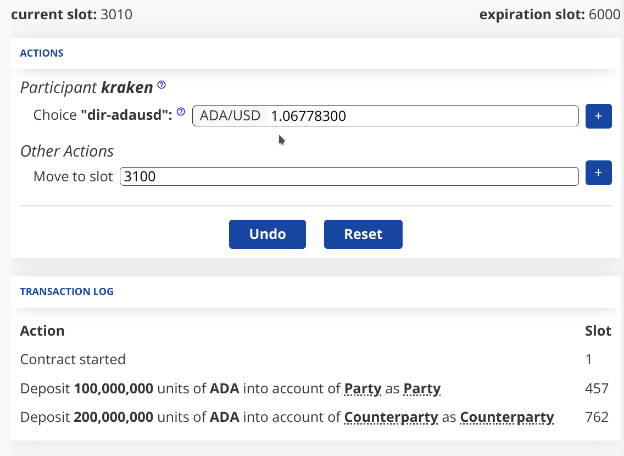Click the expiration slot 6000 label
Viewport: 624px width, 456px height.
(x=549, y=15)
